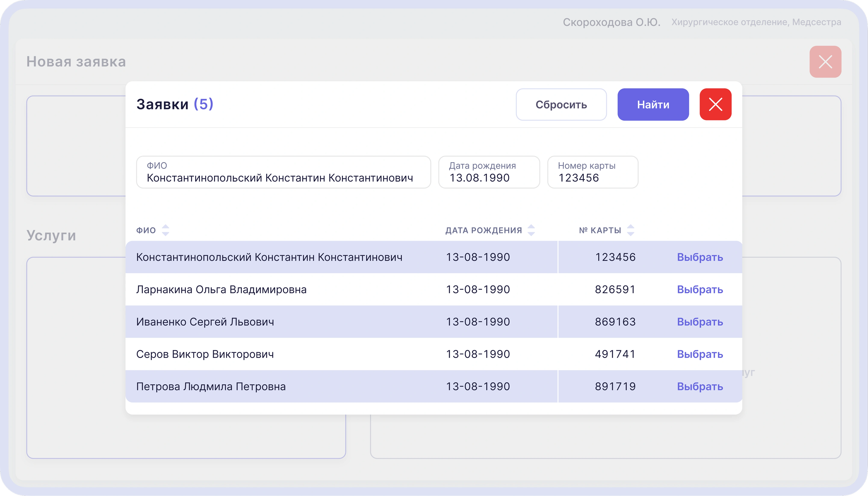Select name cell Иваненко Сергей Львович

point(205,322)
